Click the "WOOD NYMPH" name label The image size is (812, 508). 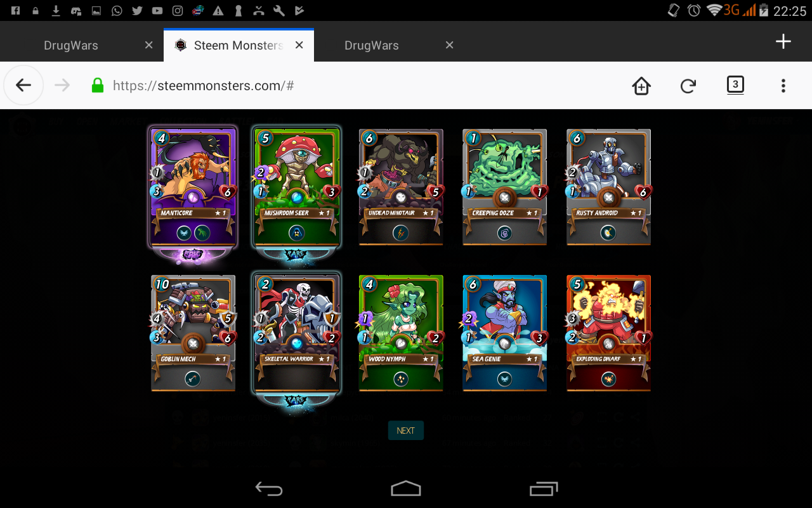tap(388, 359)
